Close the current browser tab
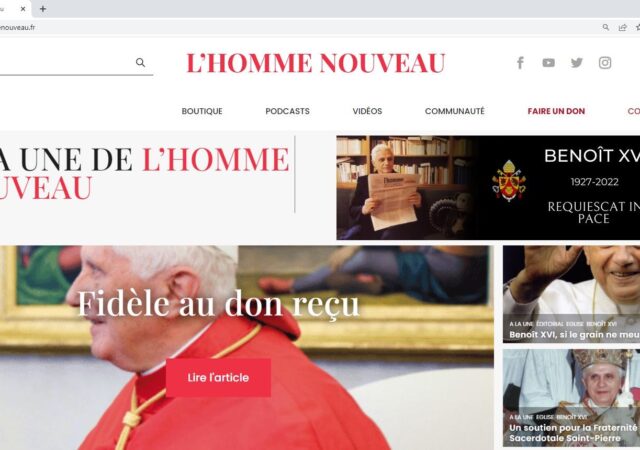 point(23,9)
